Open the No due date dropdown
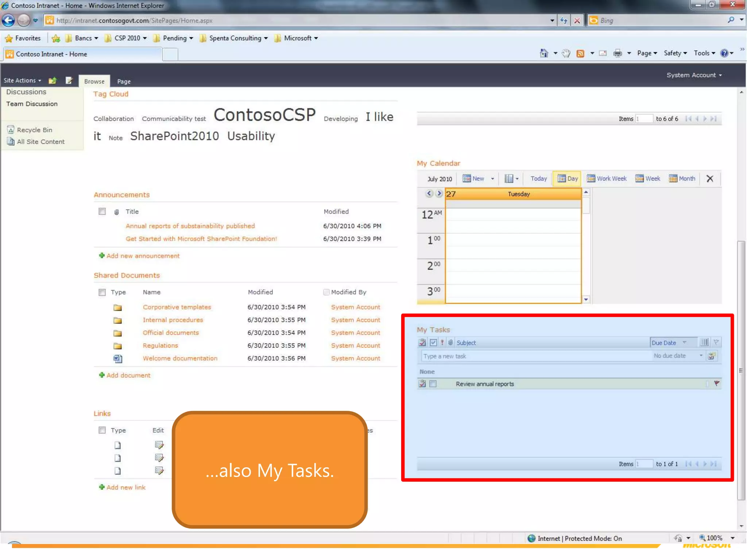 [701, 355]
